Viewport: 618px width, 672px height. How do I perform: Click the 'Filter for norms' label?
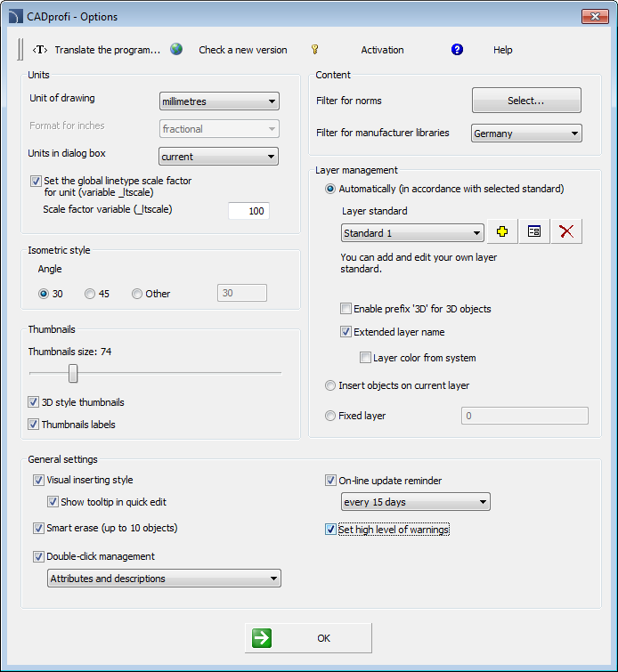pos(349,101)
